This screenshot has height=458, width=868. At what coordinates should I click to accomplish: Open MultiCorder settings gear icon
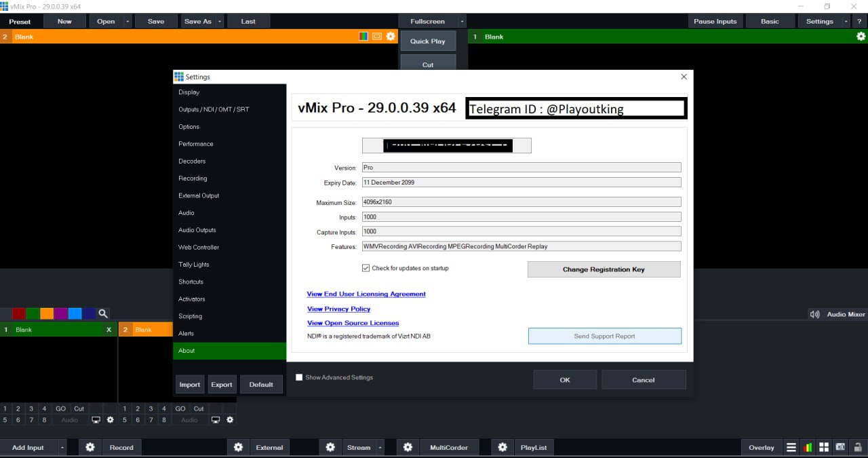point(408,447)
